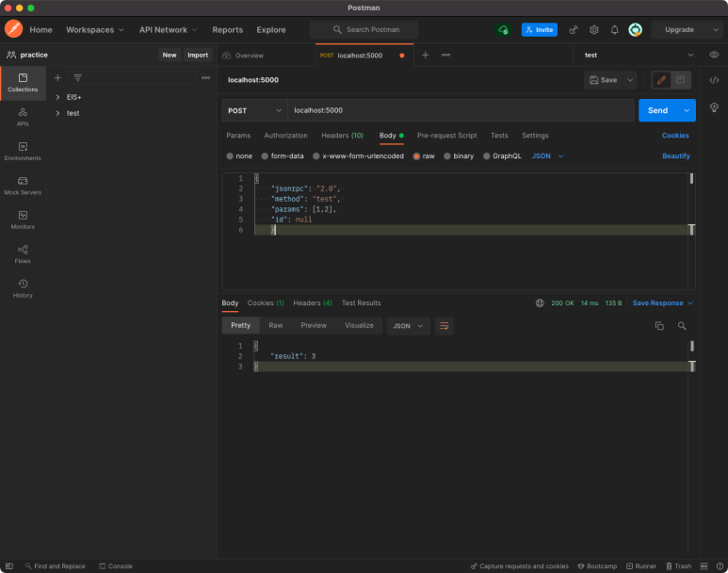Open the JSON body format dropdown
The width and height of the screenshot is (728, 573).
coord(547,156)
